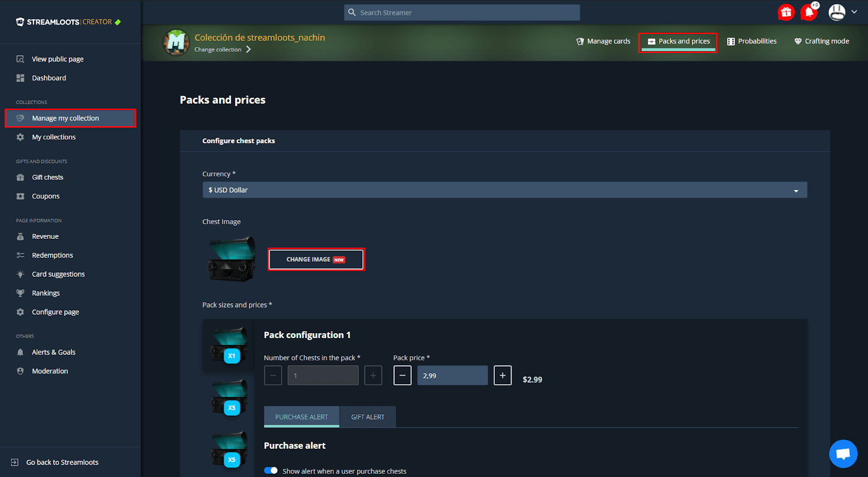
Task: Click the disabled chest count plus button
Action: coord(373,376)
